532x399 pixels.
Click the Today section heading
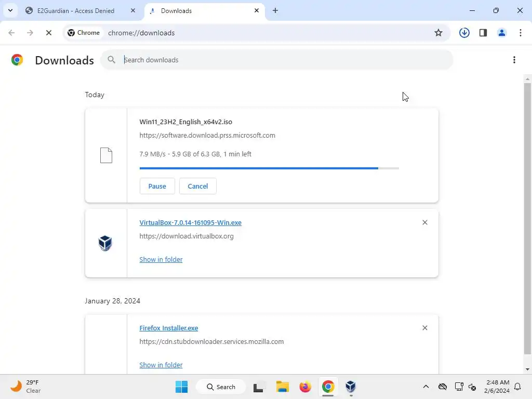pos(95,95)
